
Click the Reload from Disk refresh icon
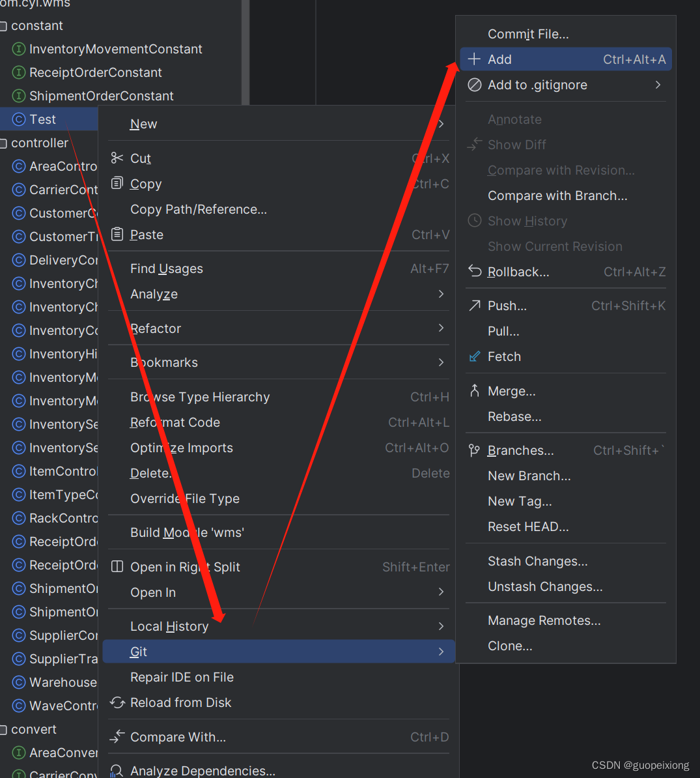117,703
